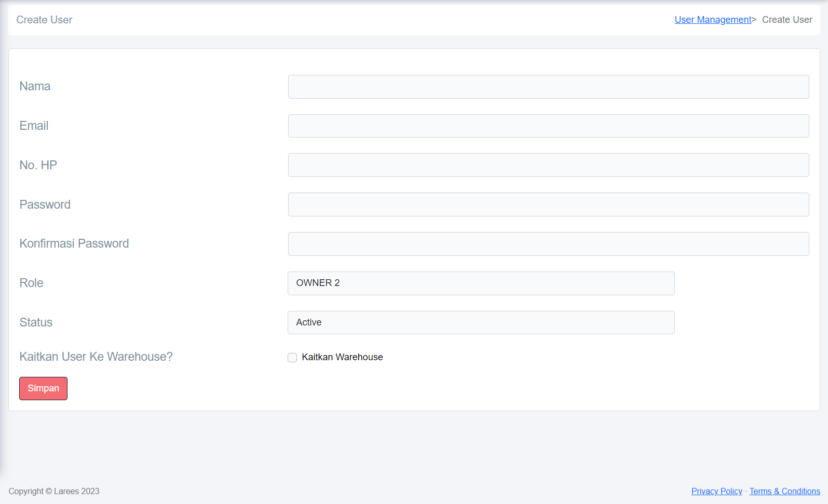The image size is (828, 504).
Task: Click the Email field label
Action: pyautogui.click(x=34, y=126)
